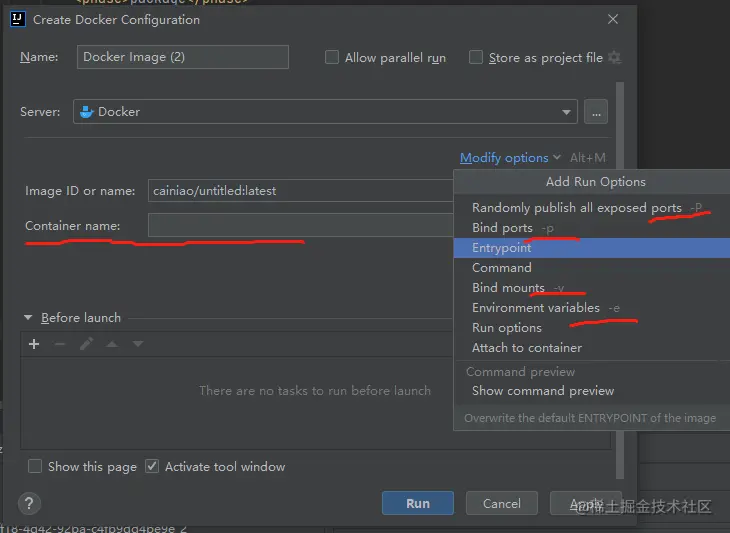
Task: Focus the Name field containing Docker Image (2)
Action: tap(182, 57)
